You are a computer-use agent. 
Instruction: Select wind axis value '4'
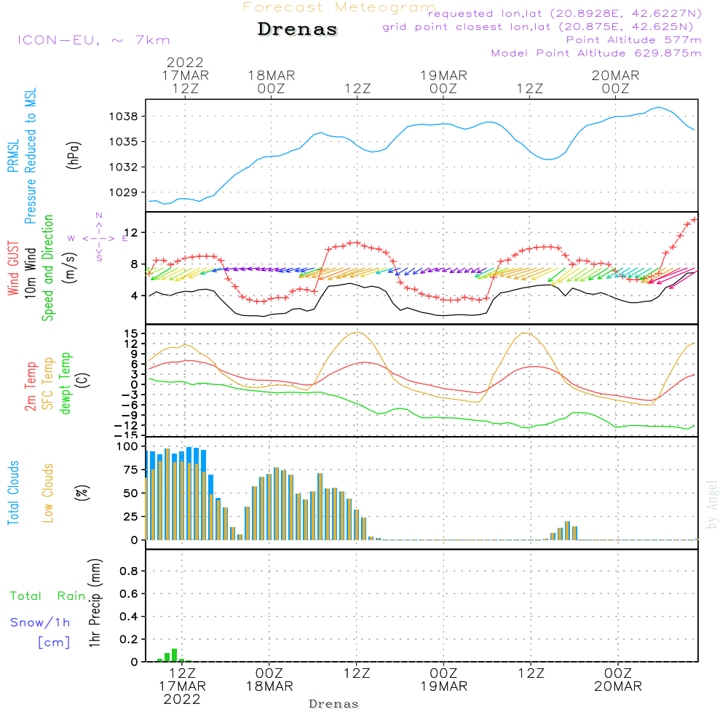(x=135, y=296)
